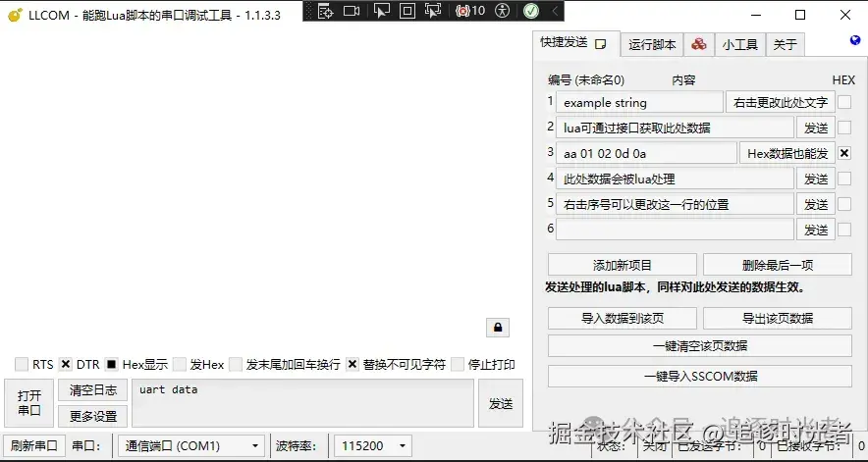Click 添加新项目 button
The image size is (868, 462).
point(623,265)
